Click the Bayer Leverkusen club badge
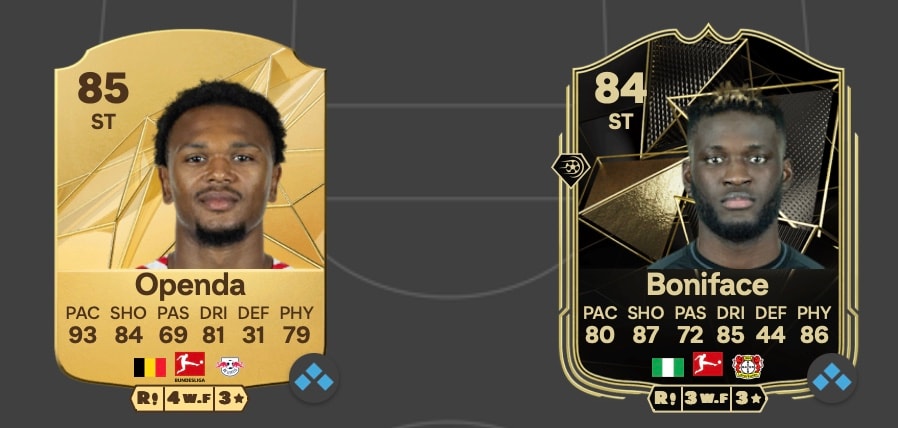 (x=748, y=366)
